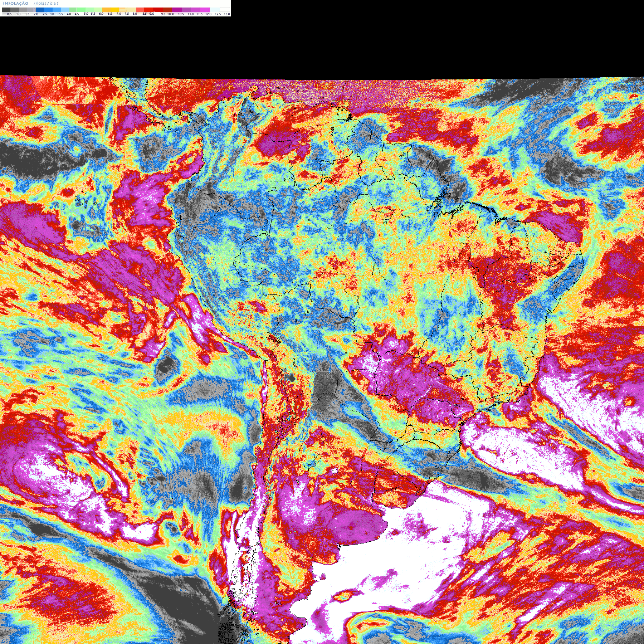This screenshot has width=644, height=644.
Task: Select the 4.0 legend value
Action: pyautogui.click(x=69, y=14)
